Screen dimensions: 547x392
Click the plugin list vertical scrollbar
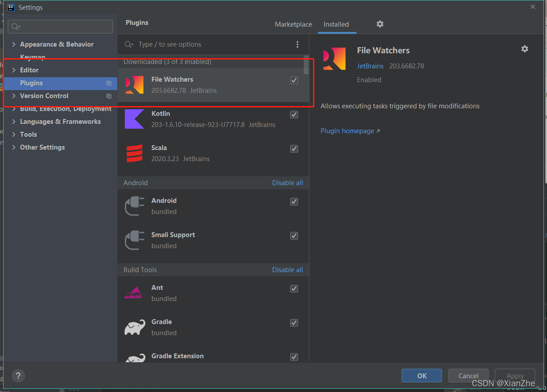point(306,65)
